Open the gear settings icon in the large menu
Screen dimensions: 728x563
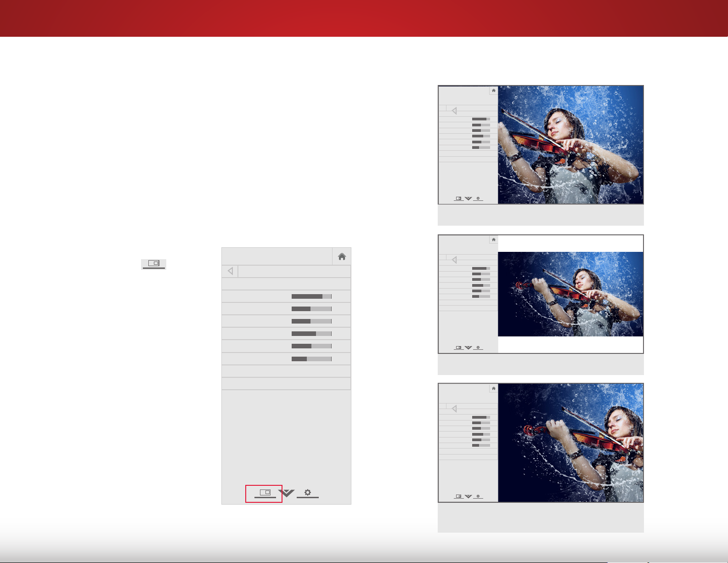pyautogui.click(x=307, y=493)
